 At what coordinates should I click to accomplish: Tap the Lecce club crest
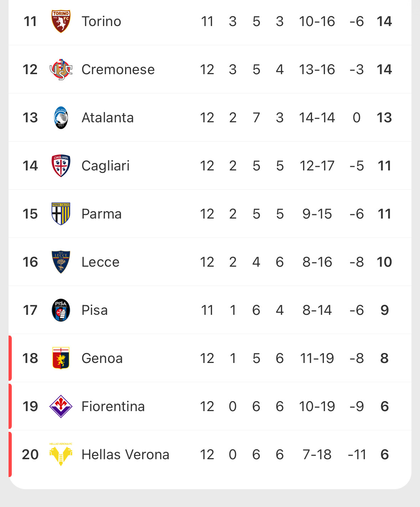(x=61, y=262)
